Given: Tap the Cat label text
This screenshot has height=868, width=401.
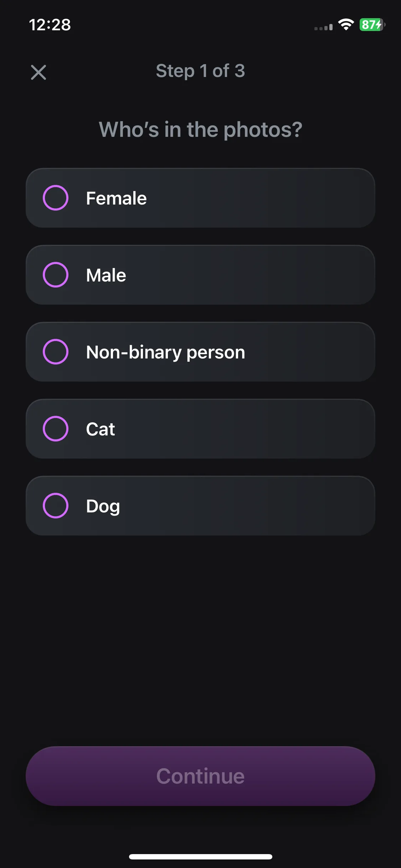Looking at the screenshot, I should pyautogui.click(x=100, y=429).
